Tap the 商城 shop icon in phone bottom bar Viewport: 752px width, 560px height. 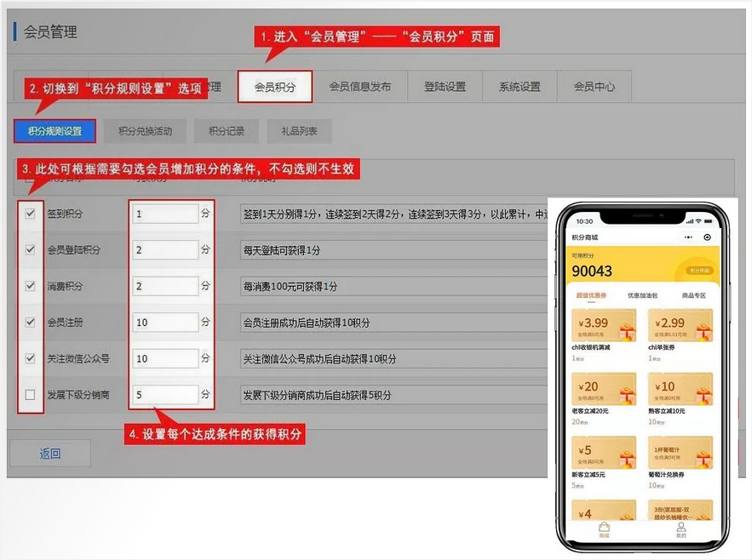pyautogui.click(x=604, y=529)
